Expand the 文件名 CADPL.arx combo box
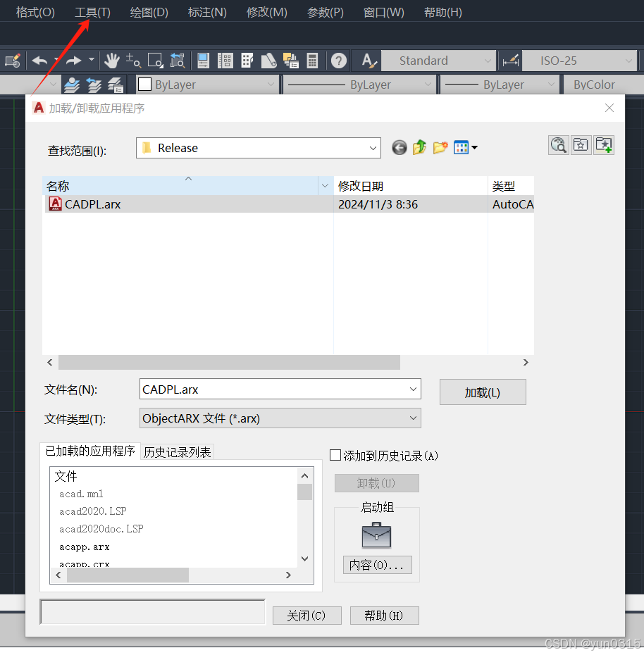 pos(413,389)
